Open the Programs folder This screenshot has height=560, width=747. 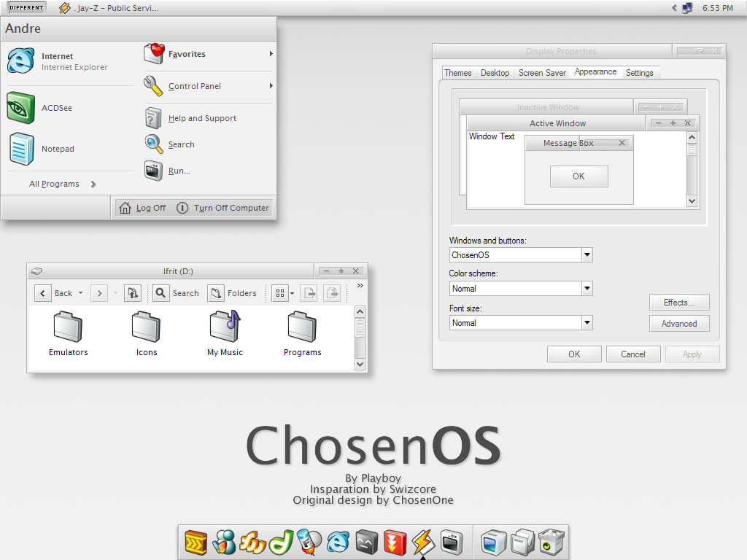tap(302, 334)
